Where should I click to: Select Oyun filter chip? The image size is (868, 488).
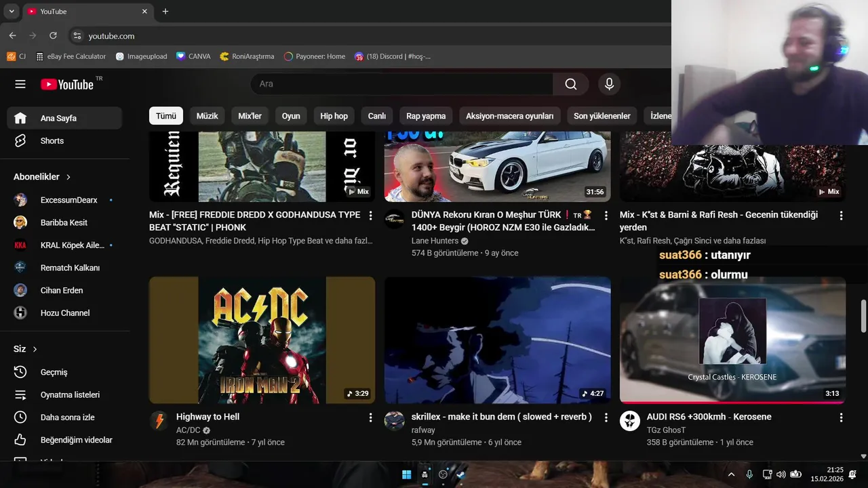pos(291,116)
